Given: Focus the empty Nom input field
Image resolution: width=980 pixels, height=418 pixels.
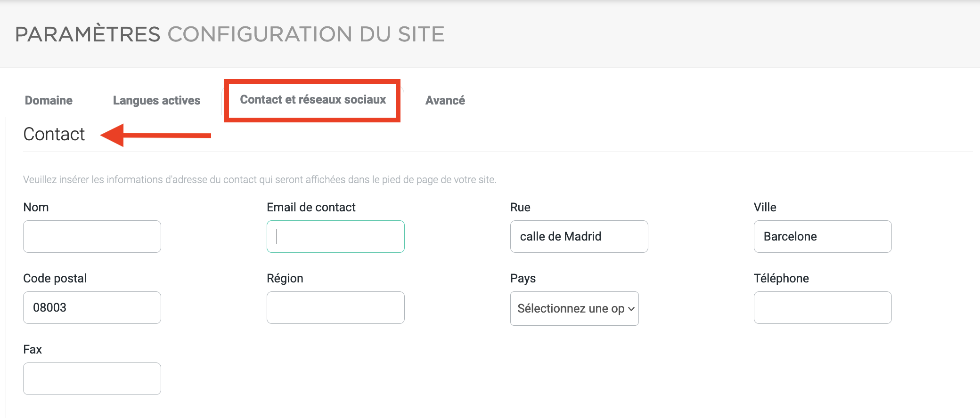Looking at the screenshot, I should (x=92, y=236).
